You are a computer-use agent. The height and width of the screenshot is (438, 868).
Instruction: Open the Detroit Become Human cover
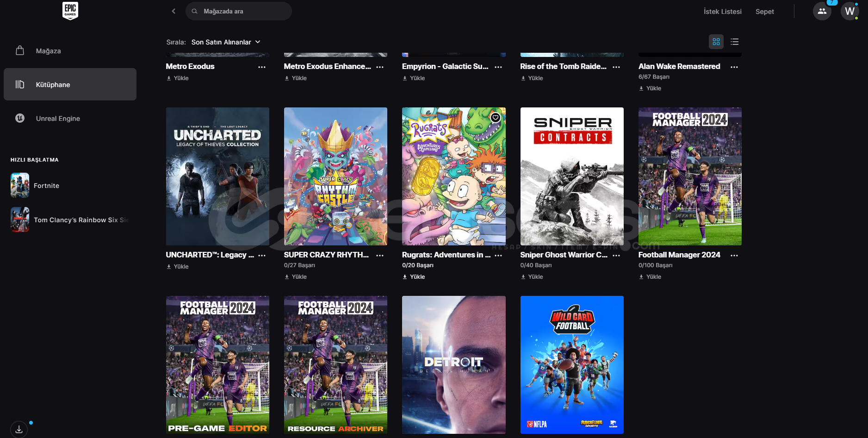pos(454,365)
